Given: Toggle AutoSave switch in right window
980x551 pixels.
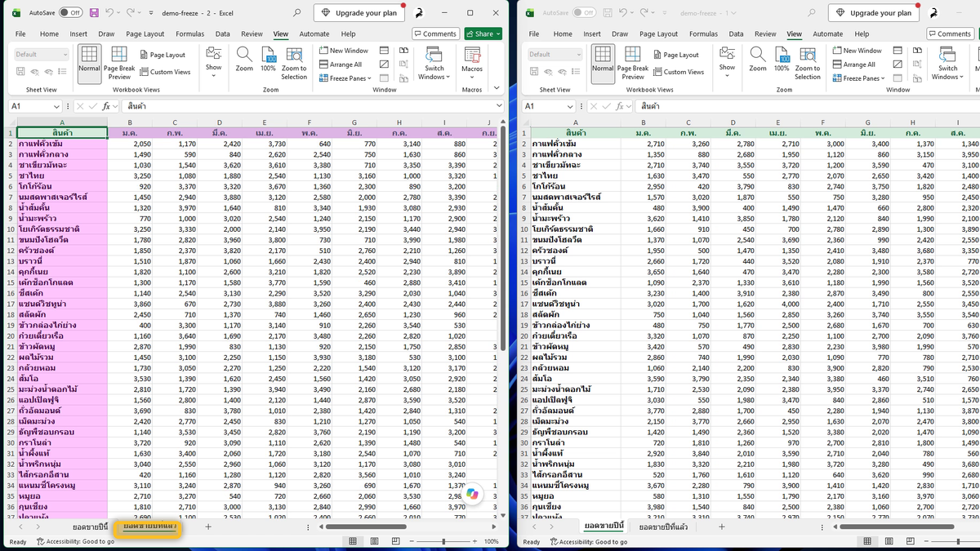Looking at the screenshot, I should (584, 13).
